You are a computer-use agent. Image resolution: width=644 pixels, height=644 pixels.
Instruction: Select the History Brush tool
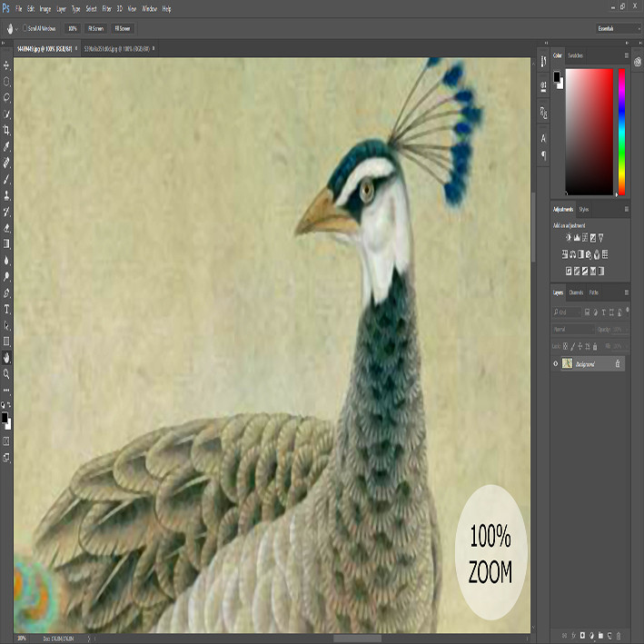click(x=6, y=212)
